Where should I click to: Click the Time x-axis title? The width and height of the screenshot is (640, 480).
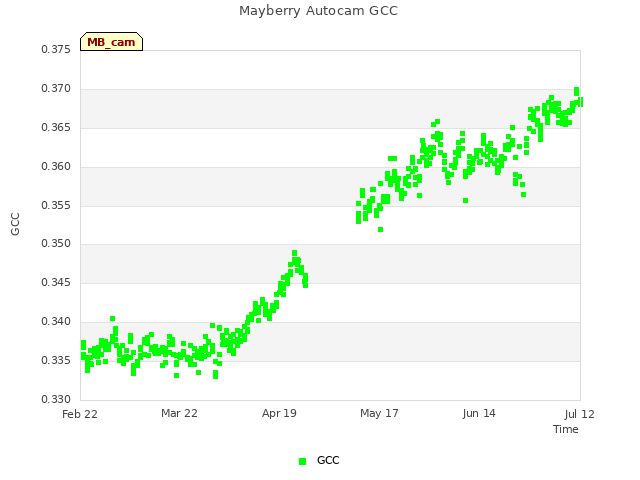pos(566,429)
